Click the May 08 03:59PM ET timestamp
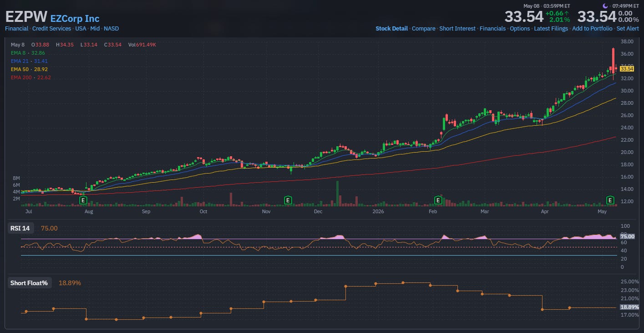 click(547, 6)
